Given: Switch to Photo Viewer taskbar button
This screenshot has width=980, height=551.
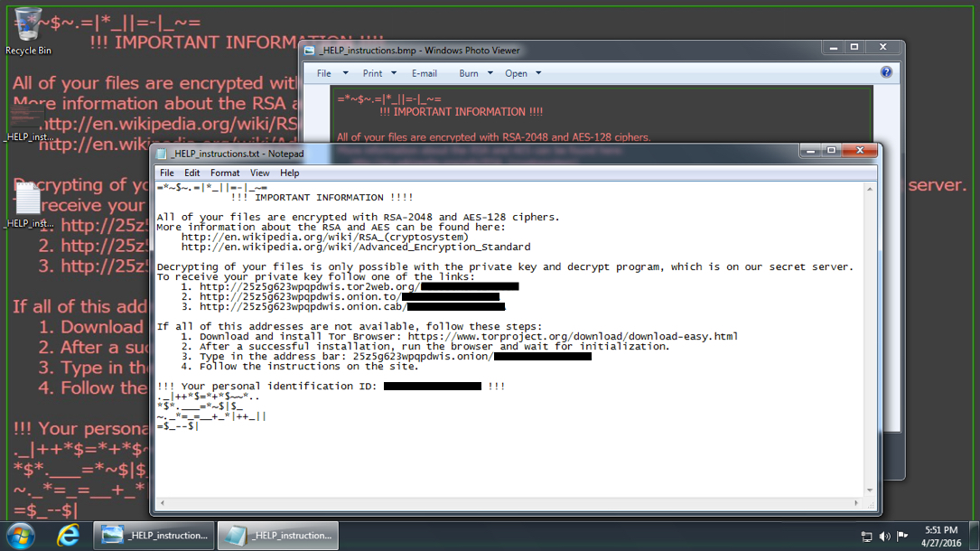Looking at the screenshot, I should coord(154,536).
